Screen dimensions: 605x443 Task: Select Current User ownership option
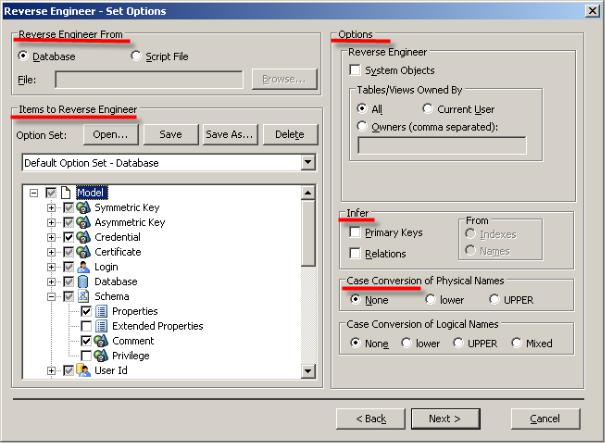tap(428, 109)
